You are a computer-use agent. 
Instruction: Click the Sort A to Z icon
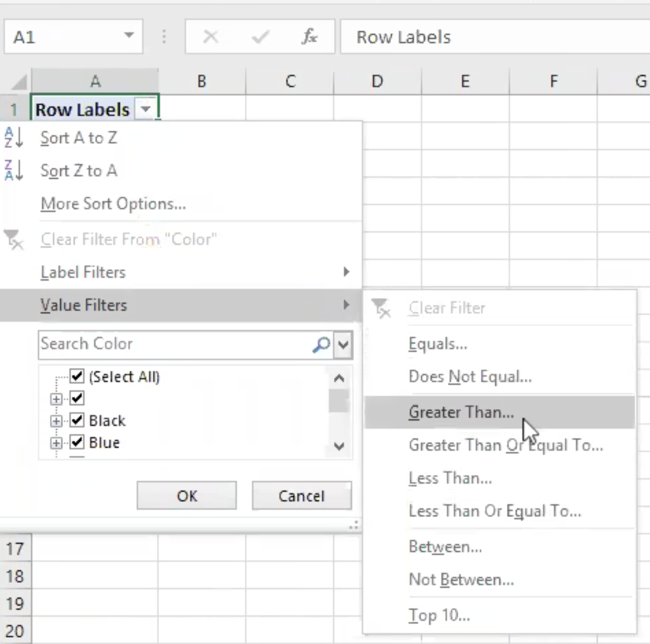click(14, 138)
